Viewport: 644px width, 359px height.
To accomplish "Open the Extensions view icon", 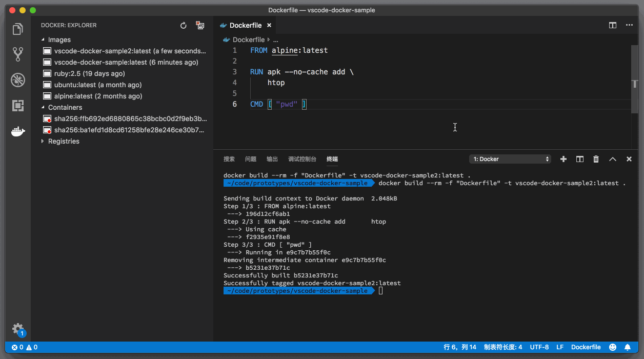I will point(18,106).
